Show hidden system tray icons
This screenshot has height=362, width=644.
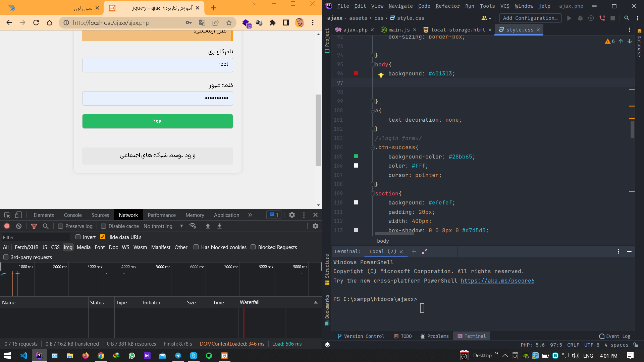pos(505,356)
